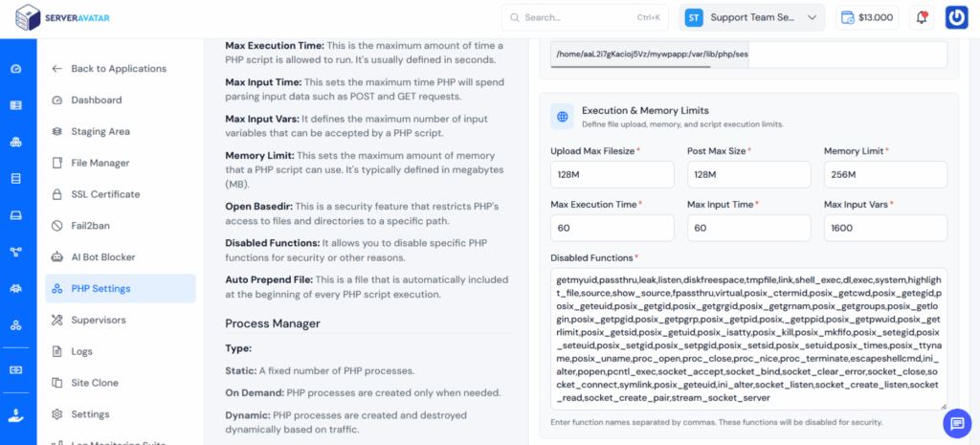
Task: Click the search magnifier icon
Action: 515,17
